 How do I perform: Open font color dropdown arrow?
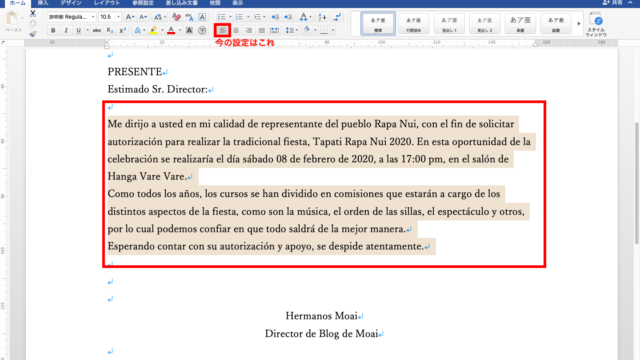[180, 30]
